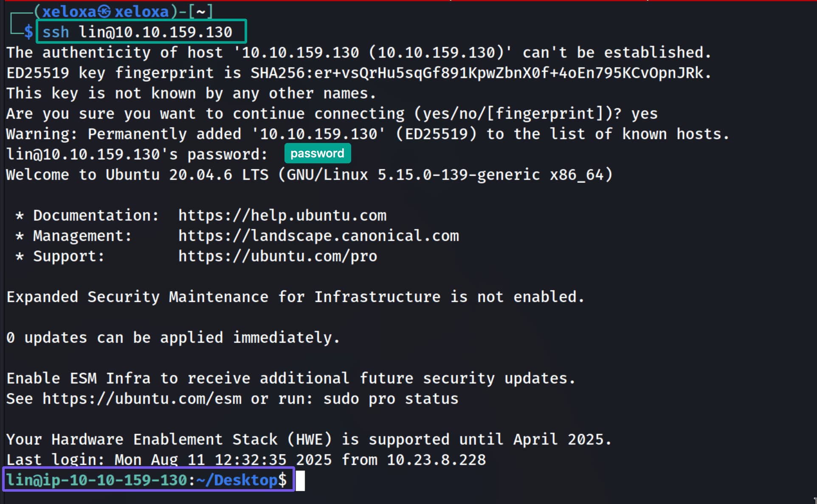Open the help.ubuntu.com documentation link
This screenshot has height=504, width=817.
point(282,215)
